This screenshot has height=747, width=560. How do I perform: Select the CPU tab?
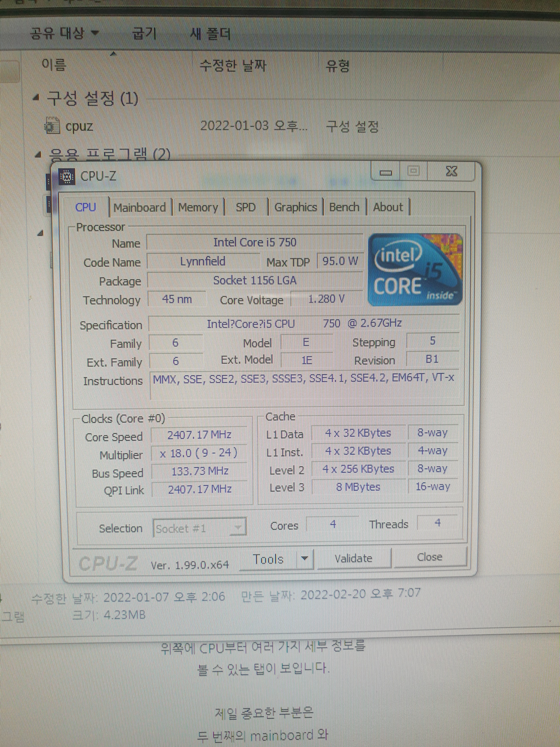(x=86, y=207)
